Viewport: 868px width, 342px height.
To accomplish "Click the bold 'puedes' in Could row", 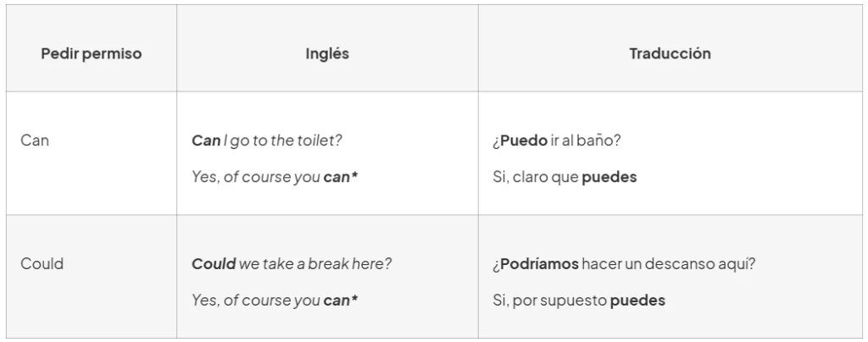I will coord(637,301).
